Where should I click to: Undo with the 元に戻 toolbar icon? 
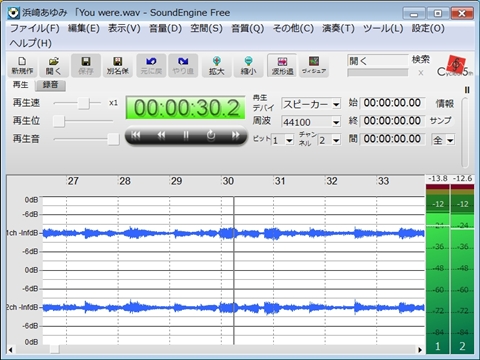[x=151, y=66]
